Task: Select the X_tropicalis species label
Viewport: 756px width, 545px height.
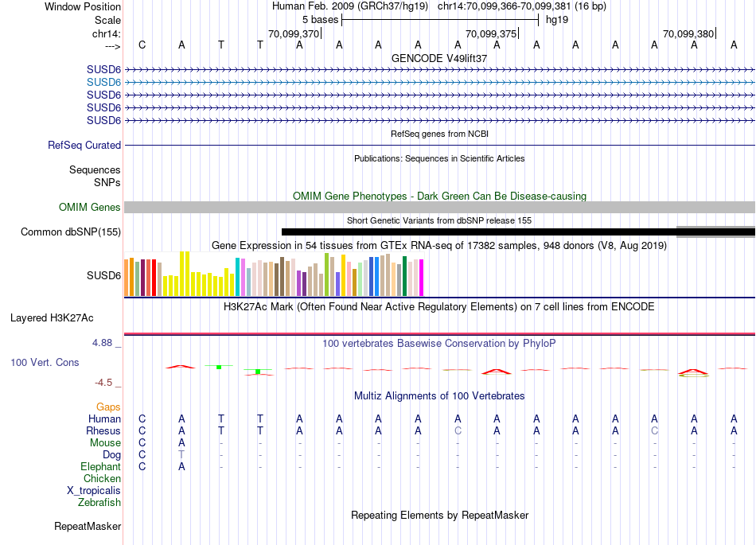Action: tap(94, 491)
